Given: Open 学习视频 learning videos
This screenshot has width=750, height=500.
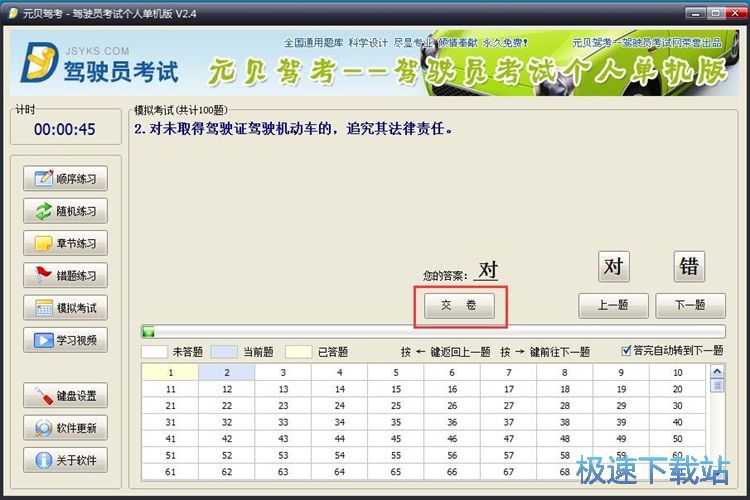Looking at the screenshot, I should click(x=66, y=340).
